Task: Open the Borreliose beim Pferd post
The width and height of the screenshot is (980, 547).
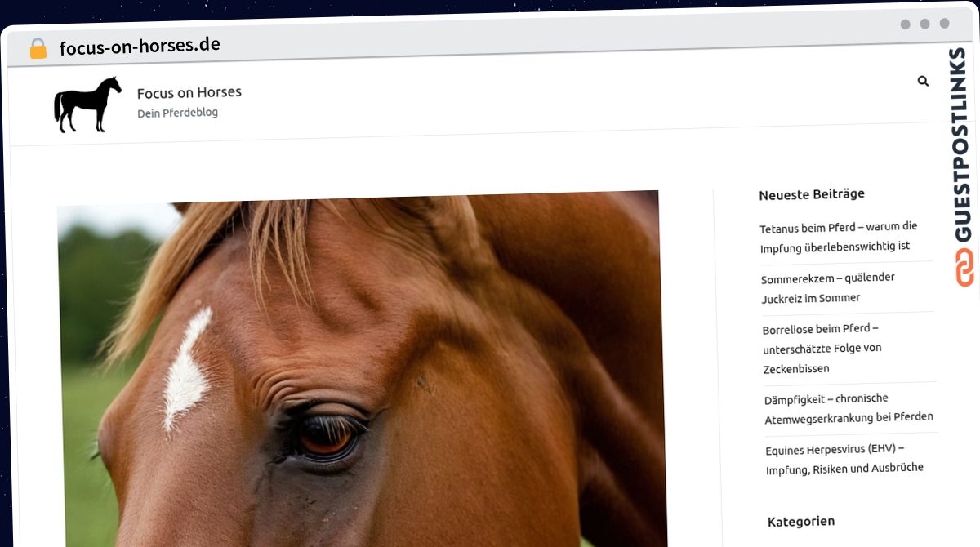Action: click(822, 349)
